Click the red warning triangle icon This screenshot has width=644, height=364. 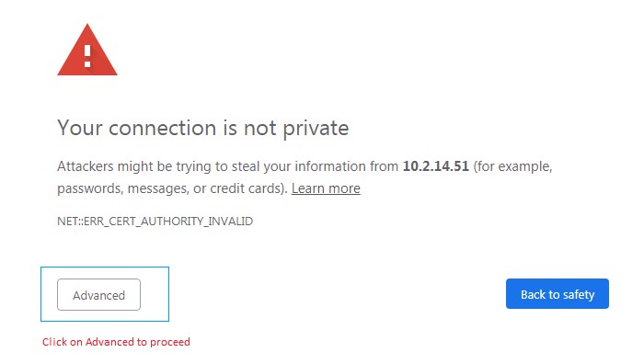point(87,50)
